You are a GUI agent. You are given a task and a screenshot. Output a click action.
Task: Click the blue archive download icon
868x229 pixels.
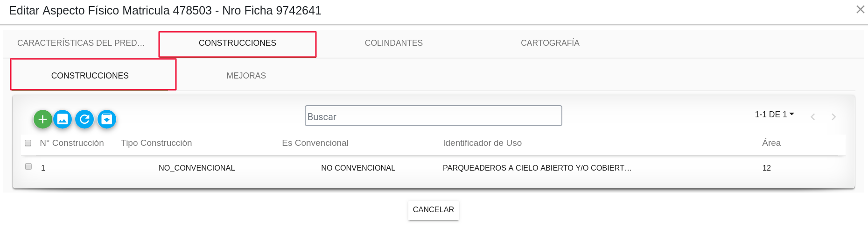tap(106, 119)
